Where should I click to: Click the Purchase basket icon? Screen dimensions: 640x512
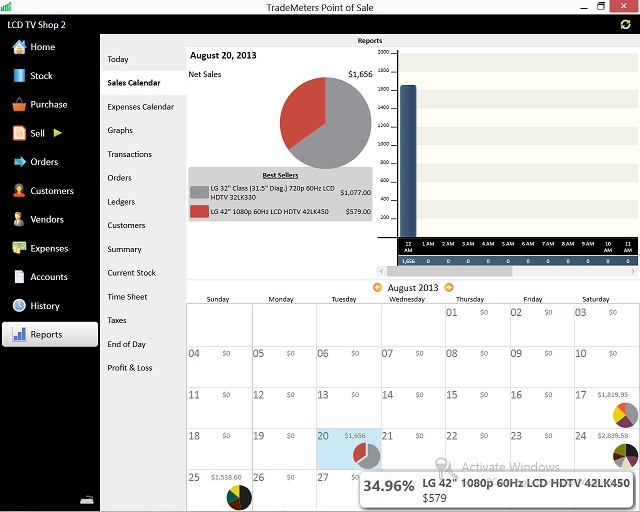(19, 105)
